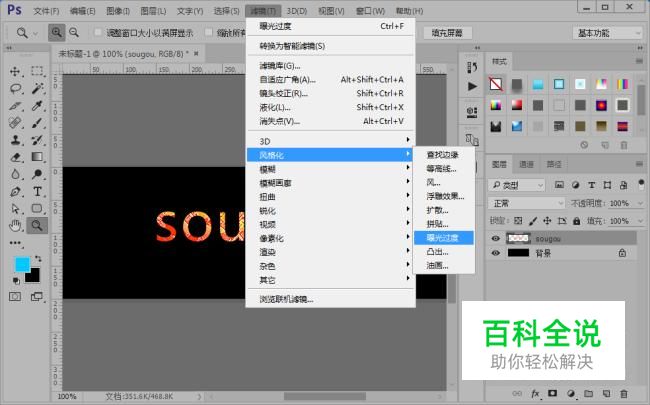The height and width of the screenshot is (405, 650).
Task: Select the Rectangular Marquee tool
Action: pyautogui.click(x=37, y=71)
